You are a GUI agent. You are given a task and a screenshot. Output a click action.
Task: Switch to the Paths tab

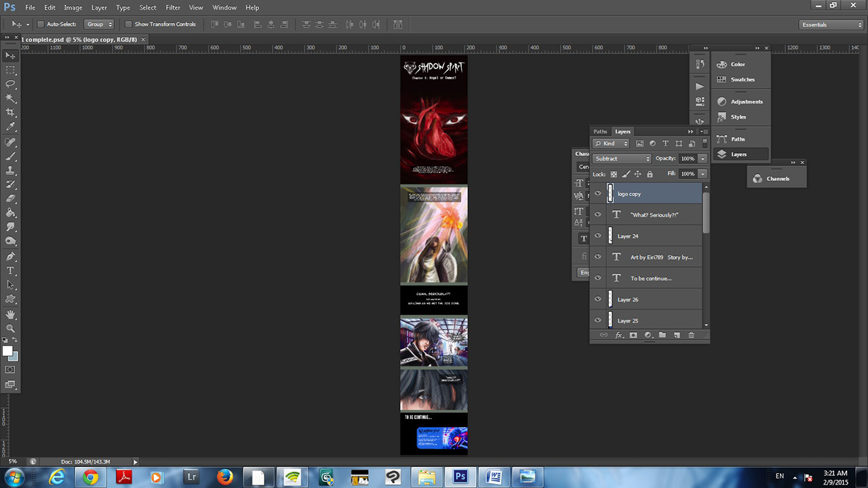tap(600, 131)
